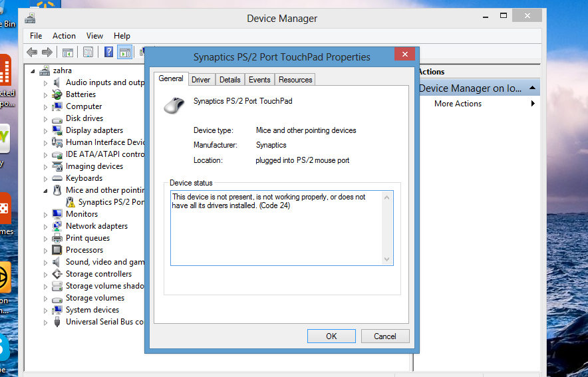Click the Forward arrow in the toolbar
Viewport: 588px width, 377px height.
pyautogui.click(x=47, y=52)
